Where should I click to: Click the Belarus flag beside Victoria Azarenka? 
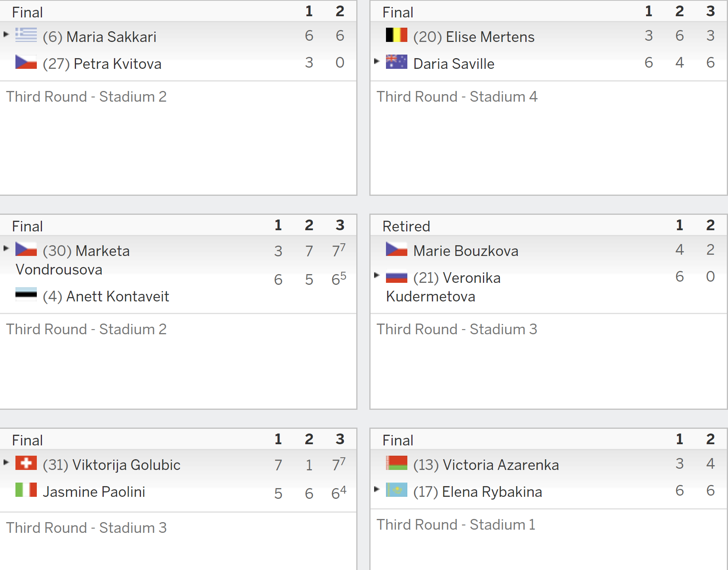coord(397,463)
